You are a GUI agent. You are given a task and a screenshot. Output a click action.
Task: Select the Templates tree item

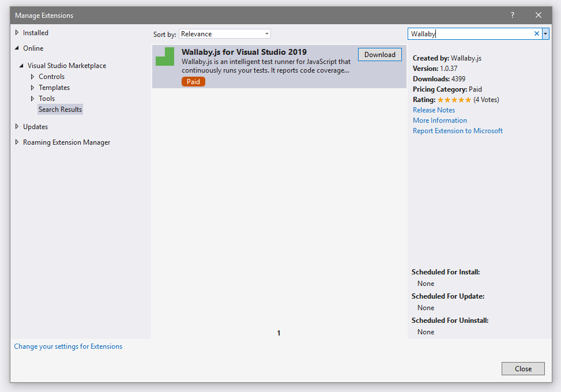click(x=54, y=88)
